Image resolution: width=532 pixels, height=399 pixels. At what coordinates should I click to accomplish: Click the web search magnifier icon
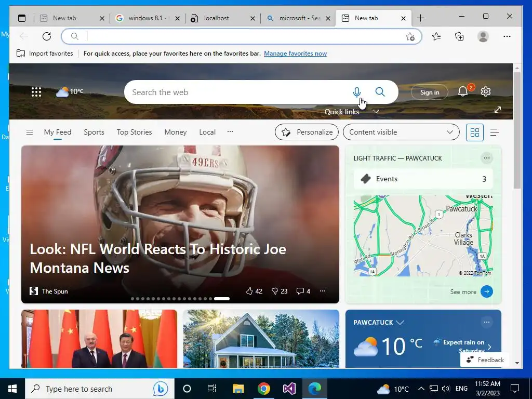[x=380, y=92]
